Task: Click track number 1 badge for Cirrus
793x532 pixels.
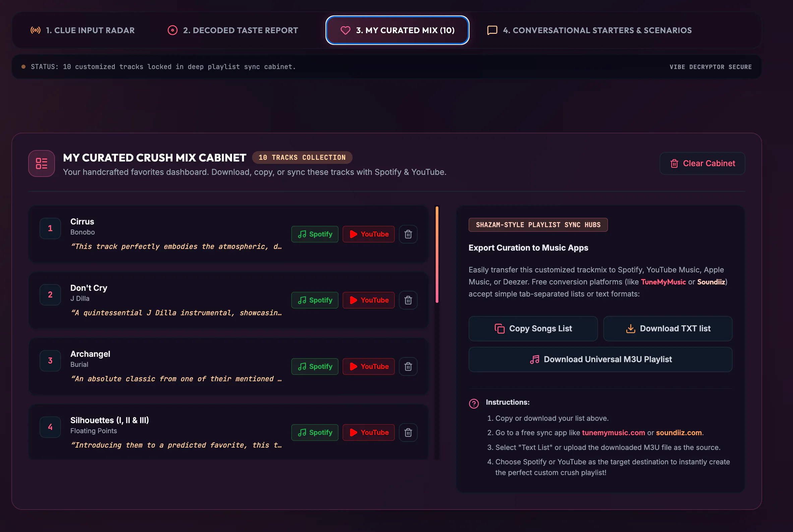Action: [x=50, y=228]
